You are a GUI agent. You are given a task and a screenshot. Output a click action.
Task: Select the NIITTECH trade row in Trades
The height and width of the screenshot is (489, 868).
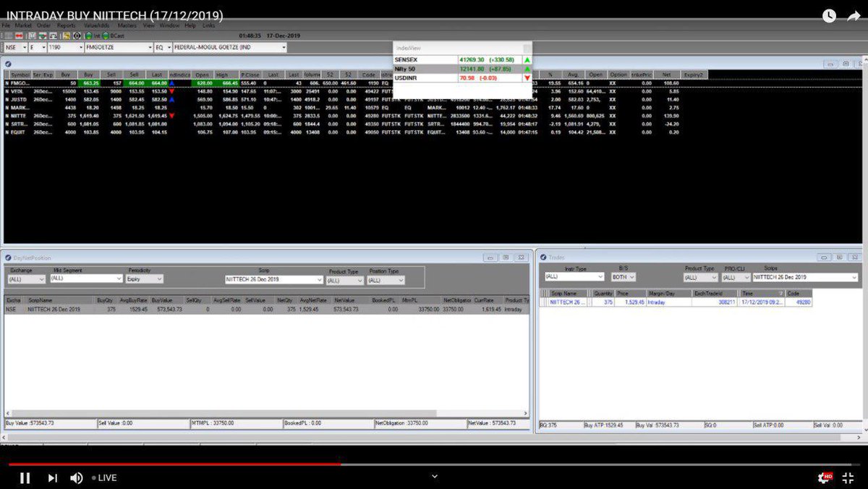tap(676, 302)
